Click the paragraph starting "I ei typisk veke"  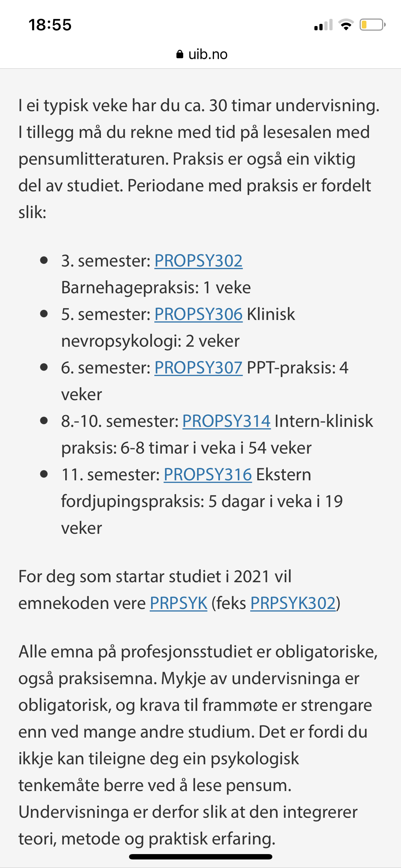coord(198,159)
